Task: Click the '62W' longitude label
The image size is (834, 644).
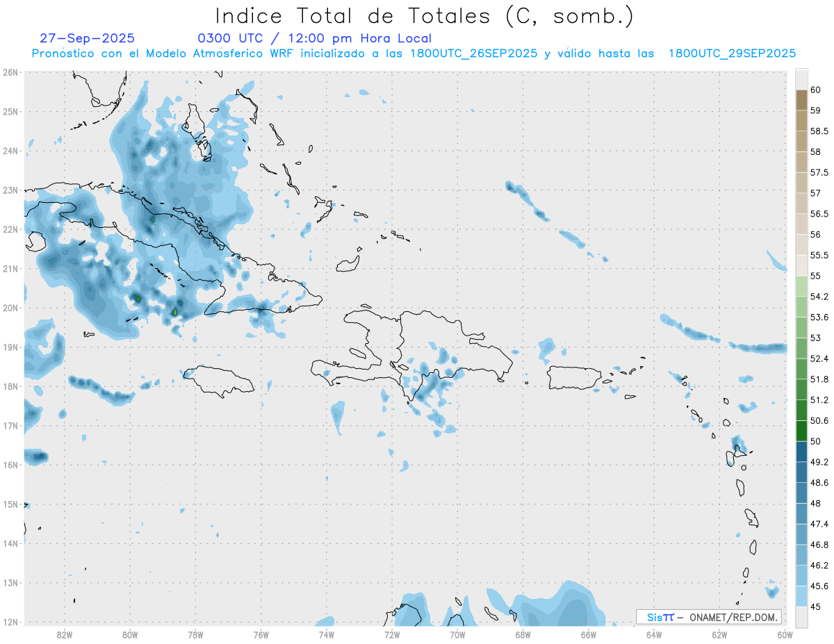Action: pyautogui.click(x=719, y=634)
